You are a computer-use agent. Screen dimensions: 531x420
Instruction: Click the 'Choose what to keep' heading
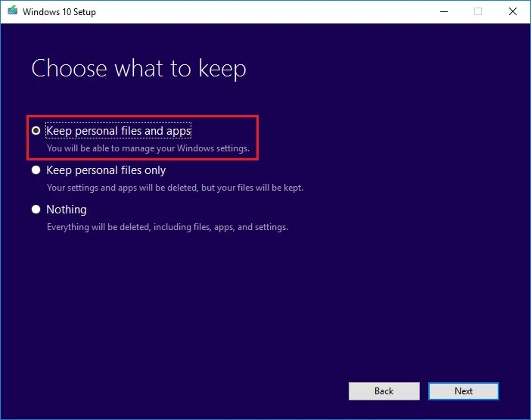coord(139,69)
